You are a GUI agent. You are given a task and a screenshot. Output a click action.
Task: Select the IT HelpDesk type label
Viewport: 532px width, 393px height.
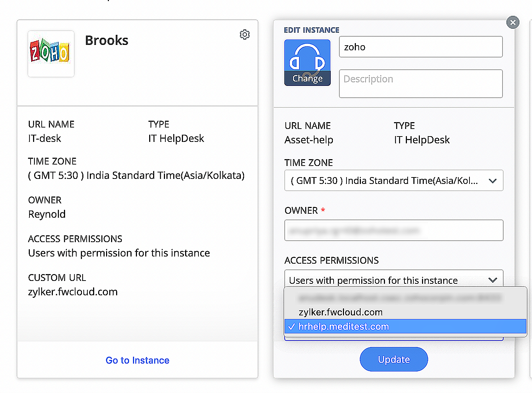point(422,140)
